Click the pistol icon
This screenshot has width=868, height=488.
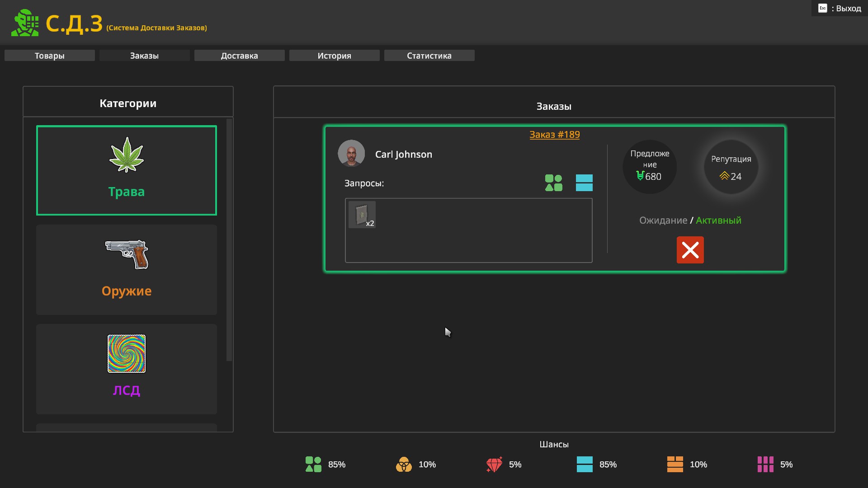(x=127, y=254)
